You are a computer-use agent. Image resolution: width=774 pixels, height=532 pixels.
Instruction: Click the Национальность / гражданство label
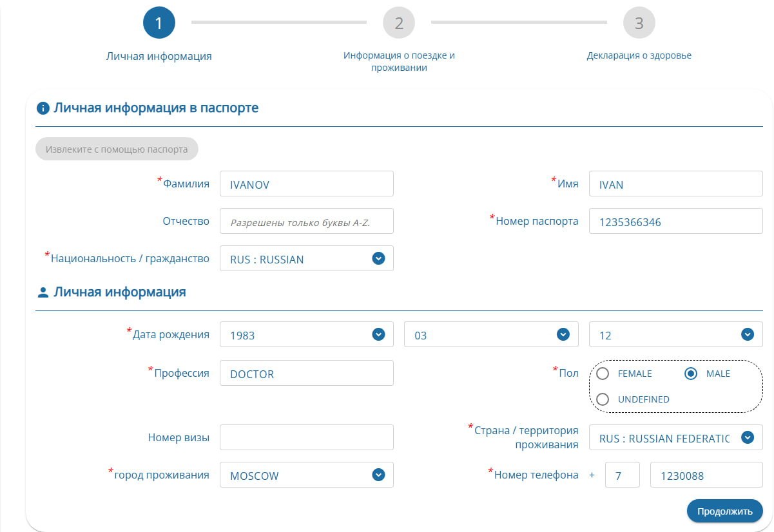pyautogui.click(x=130, y=258)
